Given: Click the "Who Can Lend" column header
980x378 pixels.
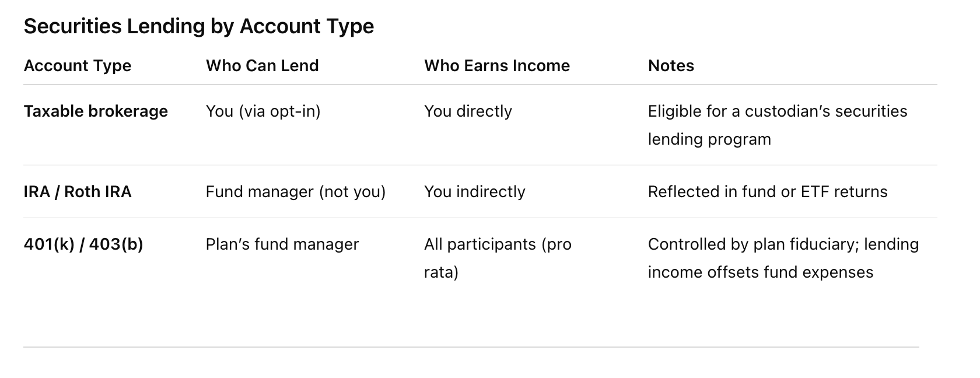Looking at the screenshot, I should point(262,65).
